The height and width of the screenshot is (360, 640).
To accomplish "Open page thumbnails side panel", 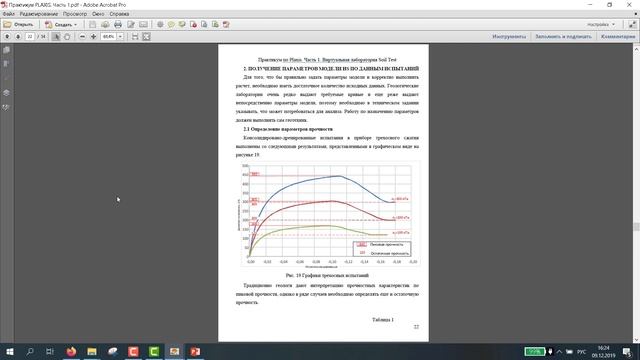I will 7,50.
